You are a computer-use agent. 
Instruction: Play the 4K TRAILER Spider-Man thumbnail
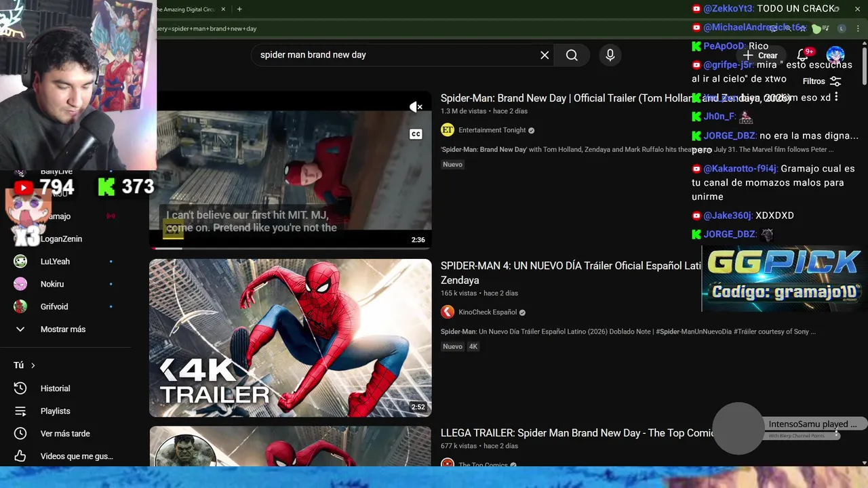(290, 338)
